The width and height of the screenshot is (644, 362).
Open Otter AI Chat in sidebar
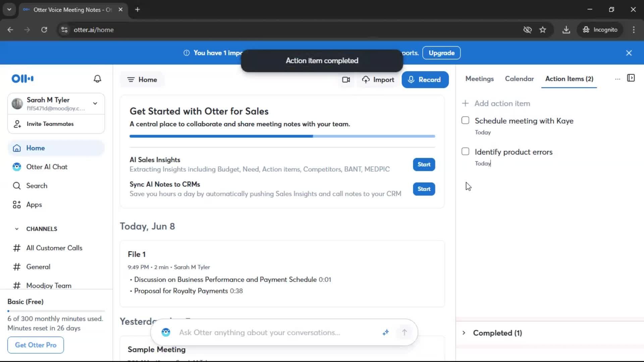tap(56, 167)
